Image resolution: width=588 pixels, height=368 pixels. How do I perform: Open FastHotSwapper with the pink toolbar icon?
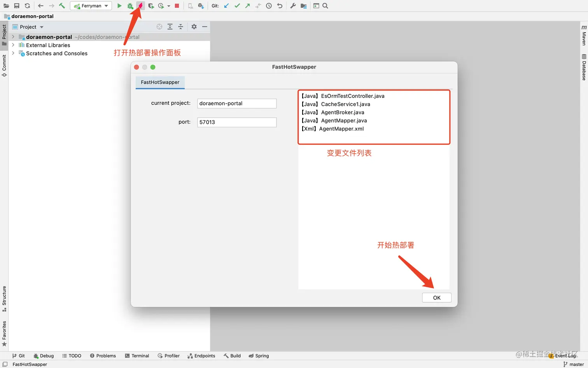[140, 6]
